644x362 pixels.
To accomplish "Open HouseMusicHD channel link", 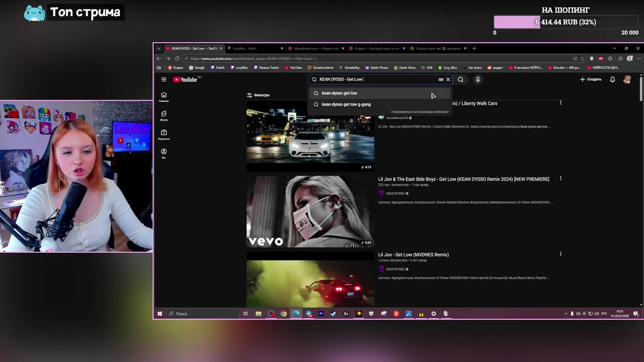I will pos(396,118).
